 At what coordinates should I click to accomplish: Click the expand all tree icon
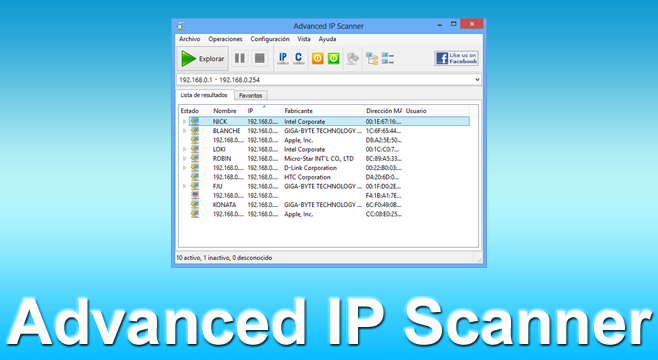click(372, 58)
